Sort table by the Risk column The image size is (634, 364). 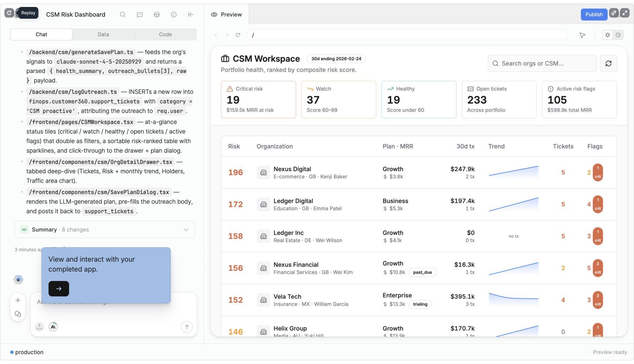234,146
